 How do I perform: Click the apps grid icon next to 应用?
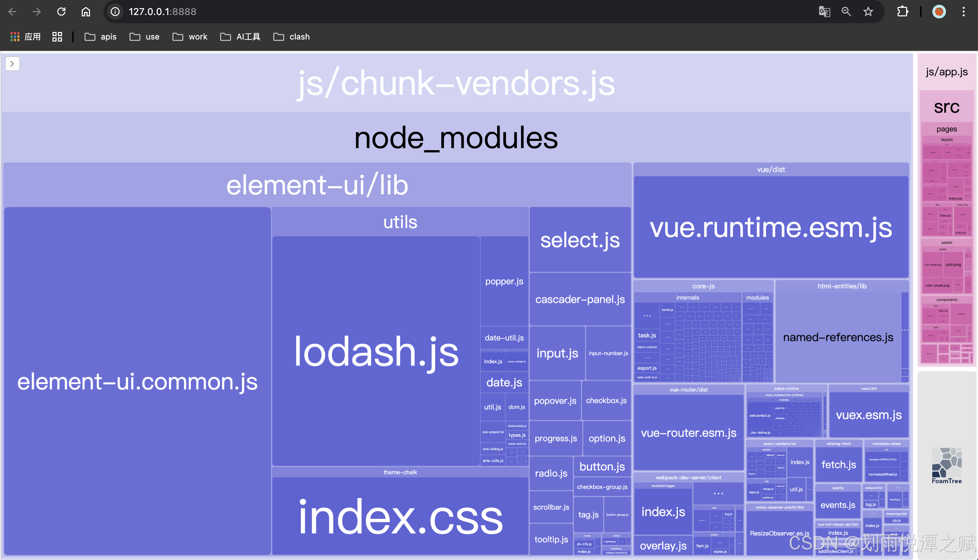(x=15, y=36)
